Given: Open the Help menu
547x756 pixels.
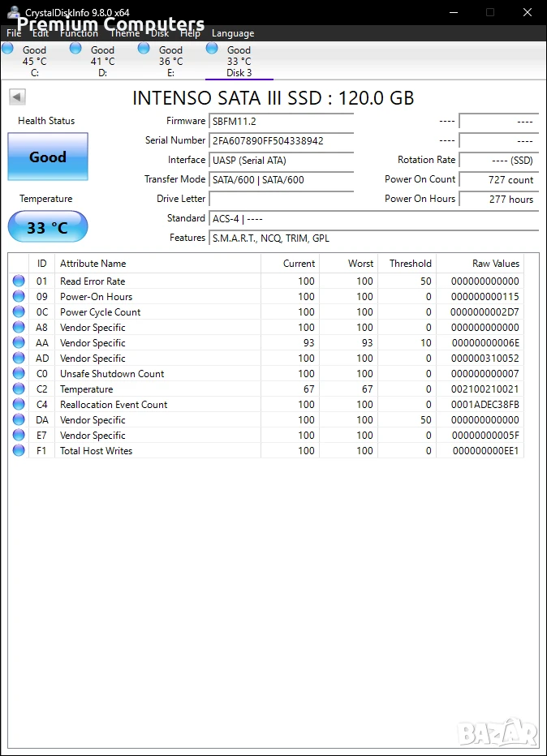Looking at the screenshot, I should point(191,33).
